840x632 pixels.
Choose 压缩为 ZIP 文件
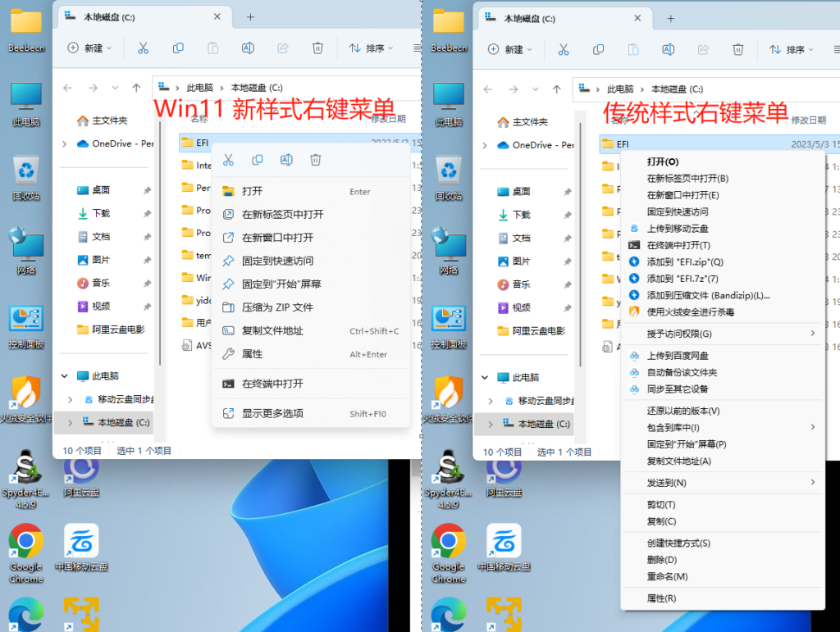click(x=311, y=307)
